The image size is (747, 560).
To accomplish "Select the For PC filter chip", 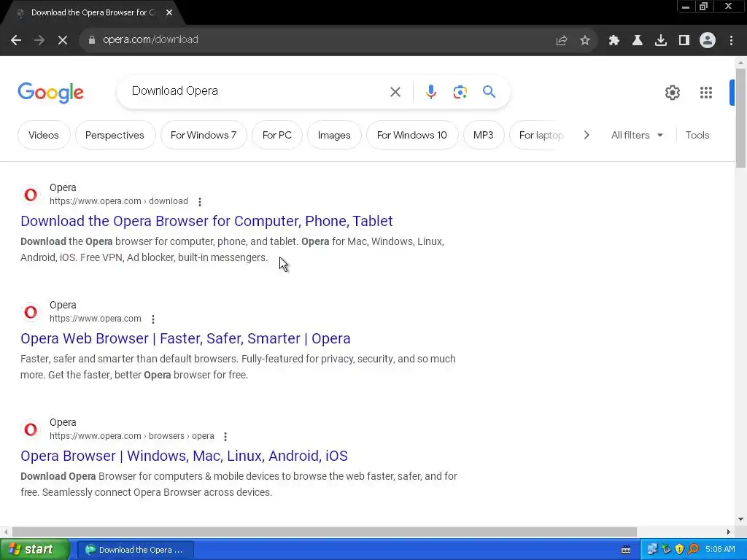I will click(x=276, y=135).
